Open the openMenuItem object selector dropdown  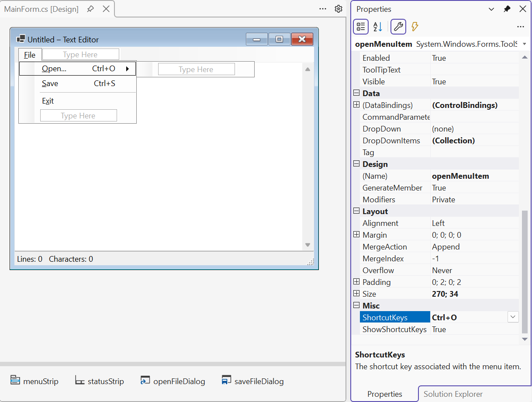524,44
